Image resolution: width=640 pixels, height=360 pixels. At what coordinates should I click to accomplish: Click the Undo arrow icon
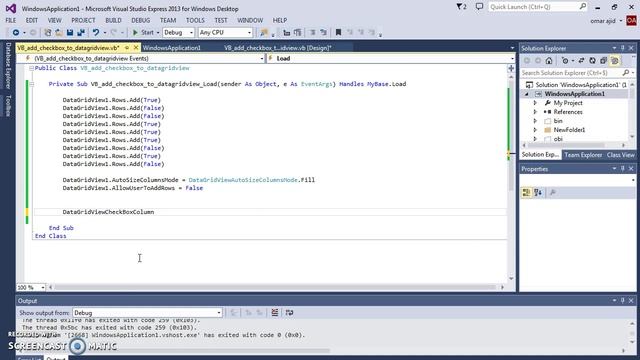point(96,32)
